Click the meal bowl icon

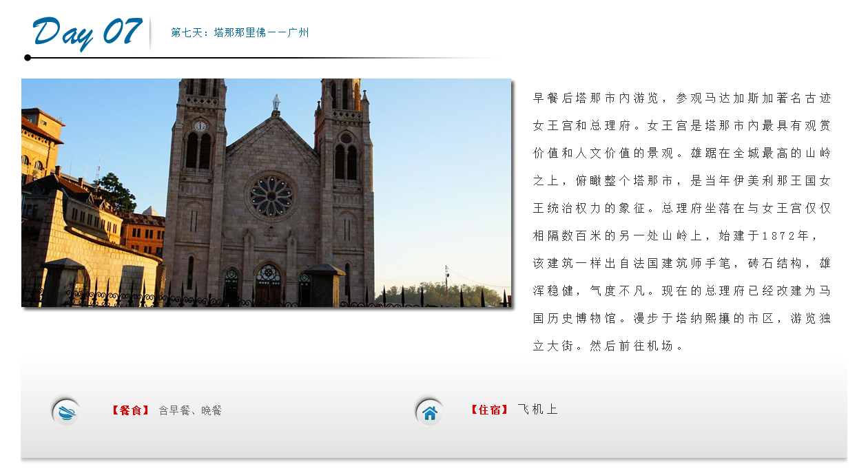[x=66, y=412]
